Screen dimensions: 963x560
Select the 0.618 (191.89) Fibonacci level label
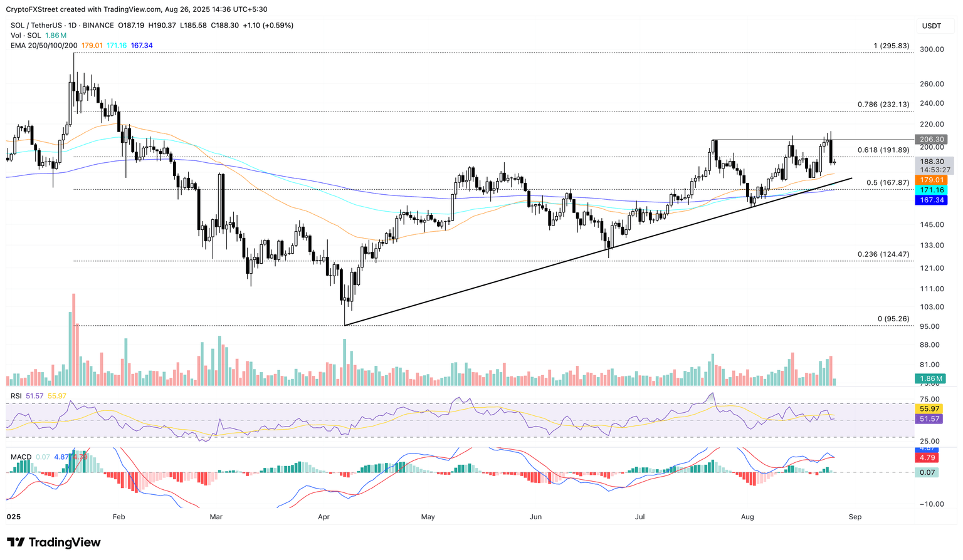coord(883,150)
